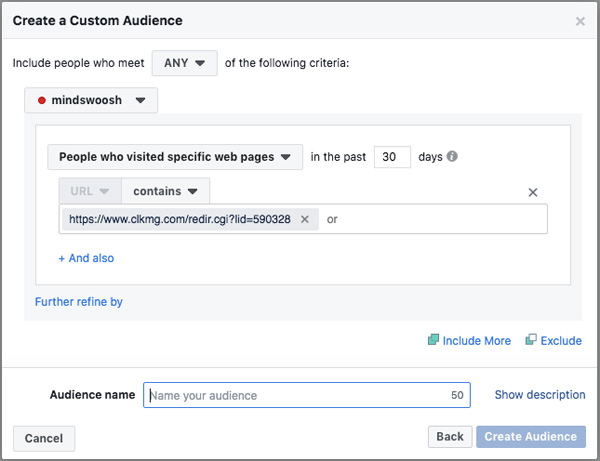The height and width of the screenshot is (461, 600).
Task: Remove the clkmg.com URL chip
Action: tap(305, 219)
